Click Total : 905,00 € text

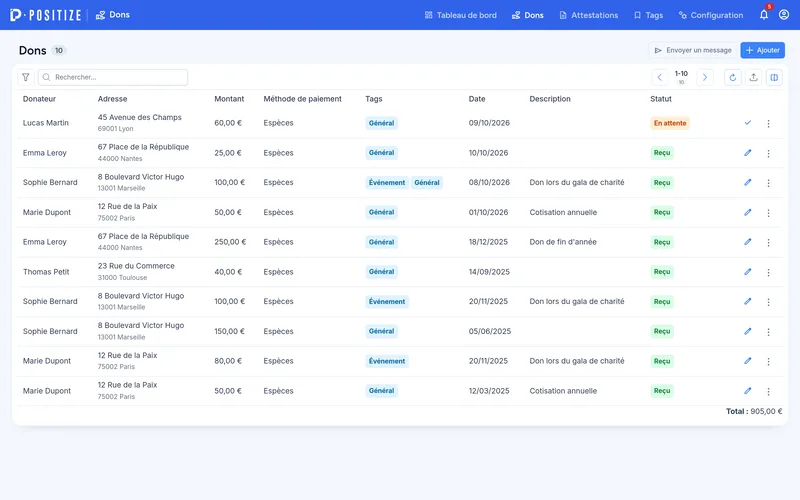click(x=754, y=411)
